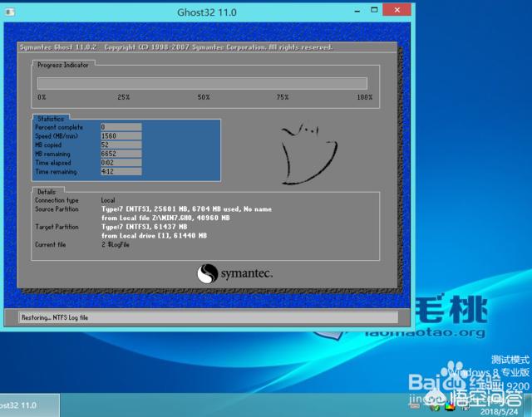Click the Ghost32 11.0 title text
The image size is (532, 417).
tap(207, 12)
